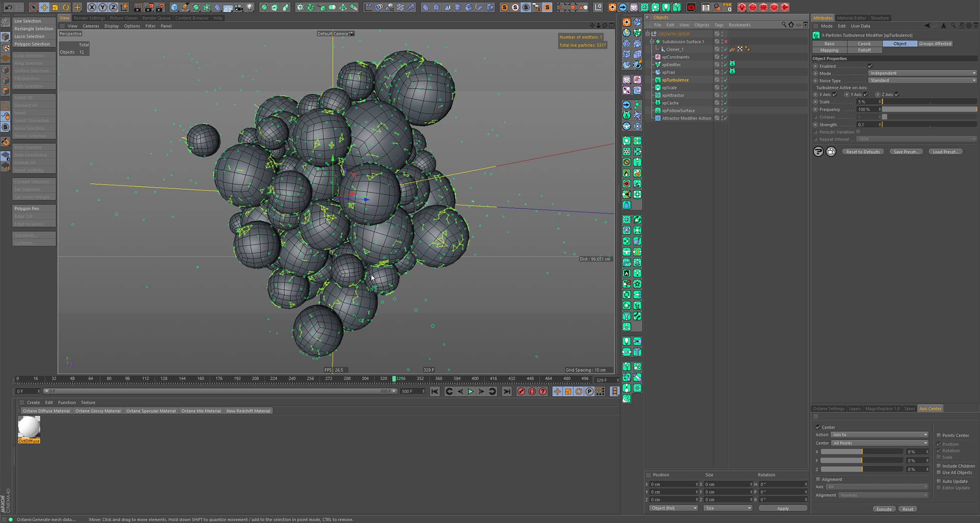Toggle the Center checkbox in Axis Center
This screenshot has height=523, width=980.
(x=818, y=427)
